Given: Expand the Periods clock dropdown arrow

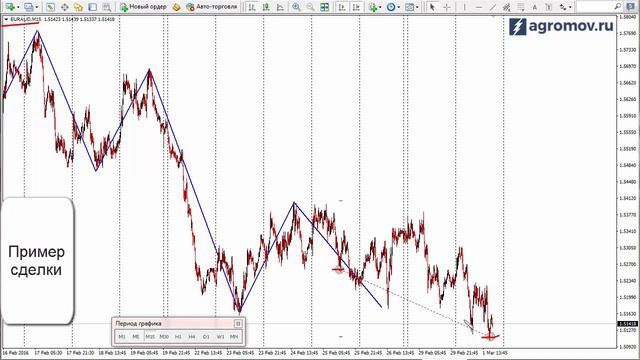Looking at the screenshot, I should point(399,7).
